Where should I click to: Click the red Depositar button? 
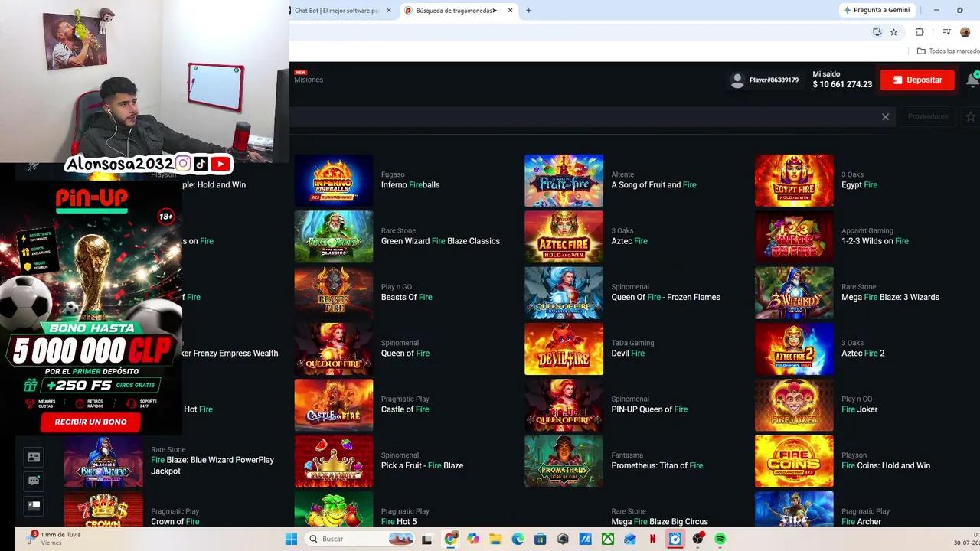917,80
